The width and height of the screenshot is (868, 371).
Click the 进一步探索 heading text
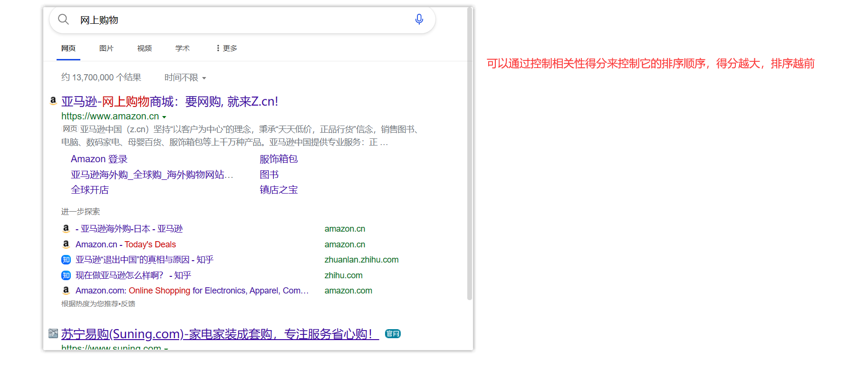click(x=81, y=212)
